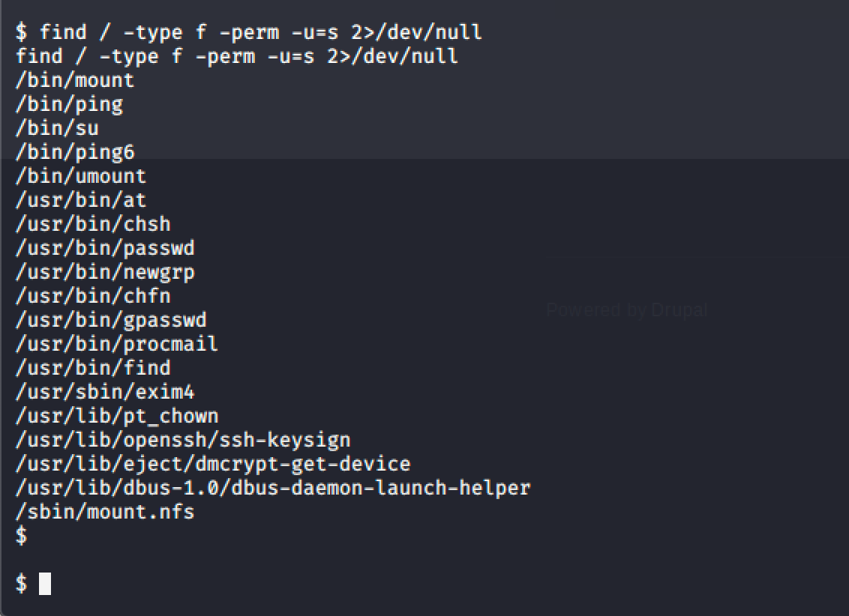Click the terminal cursor block at the prompt

(x=45, y=584)
